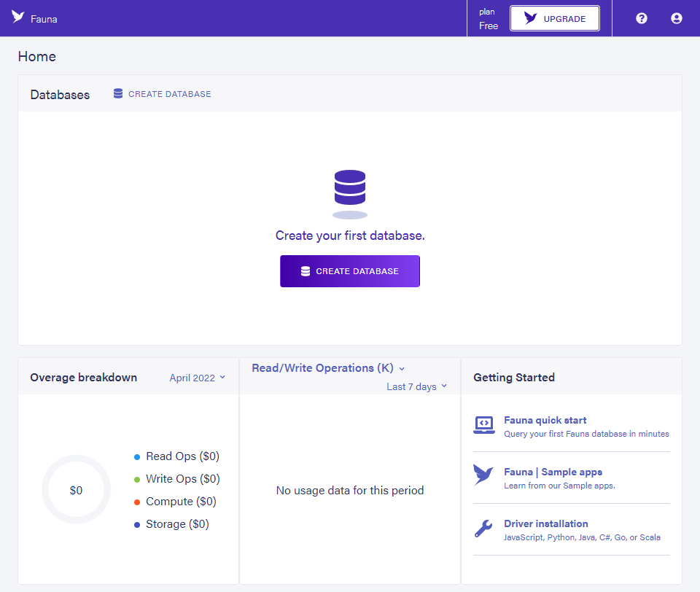Image resolution: width=700 pixels, height=592 pixels.
Task: Click the UPGRADE button
Action: pos(555,17)
